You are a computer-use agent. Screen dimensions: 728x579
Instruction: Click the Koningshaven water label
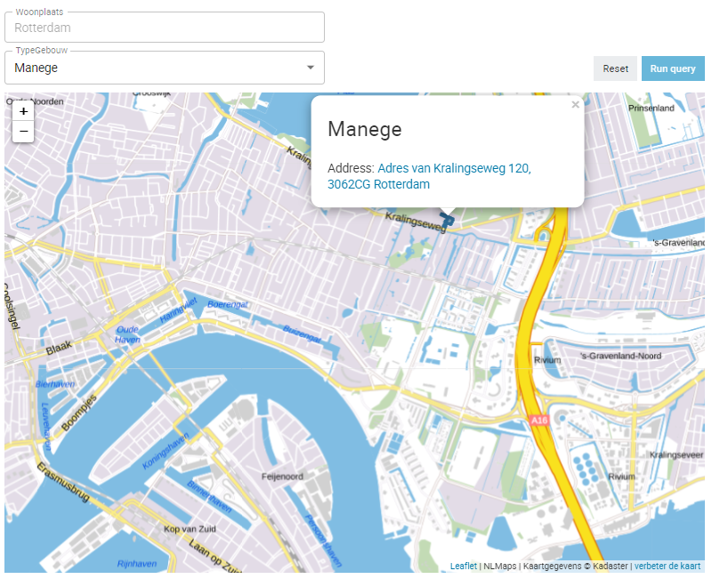166,451
